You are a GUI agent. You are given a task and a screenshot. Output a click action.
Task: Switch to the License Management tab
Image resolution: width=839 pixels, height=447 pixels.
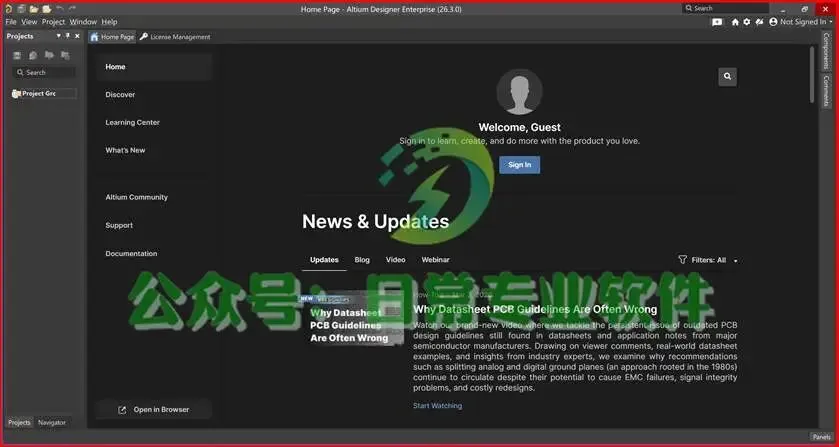click(175, 37)
